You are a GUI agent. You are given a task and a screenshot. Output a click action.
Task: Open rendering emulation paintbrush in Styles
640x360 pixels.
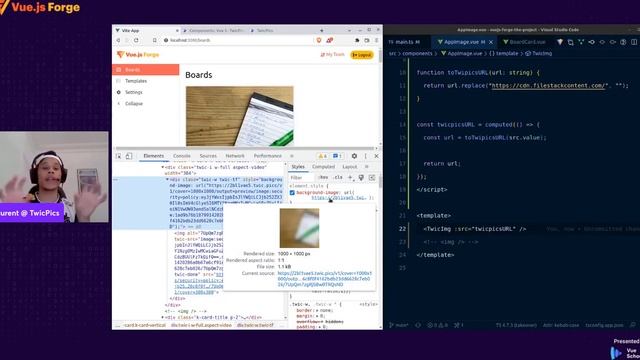361,178
